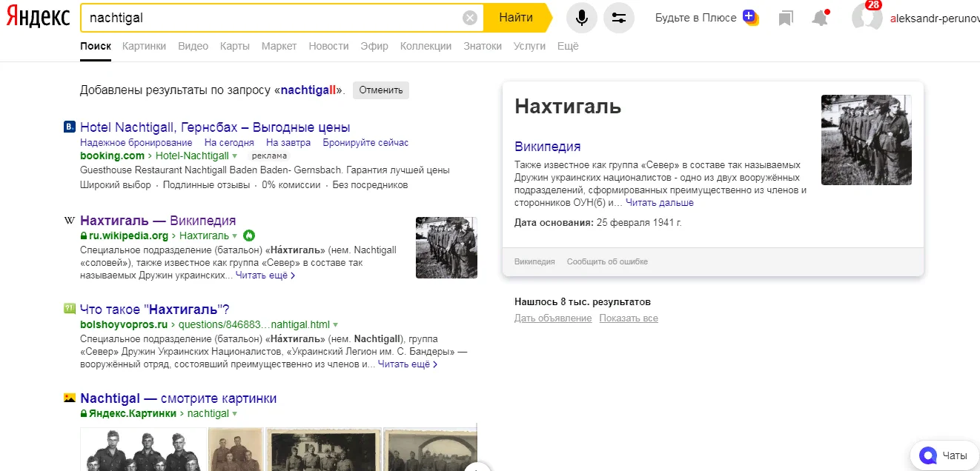Expand dropdown arrow beside ru.wikipedia.org result

pos(235,236)
